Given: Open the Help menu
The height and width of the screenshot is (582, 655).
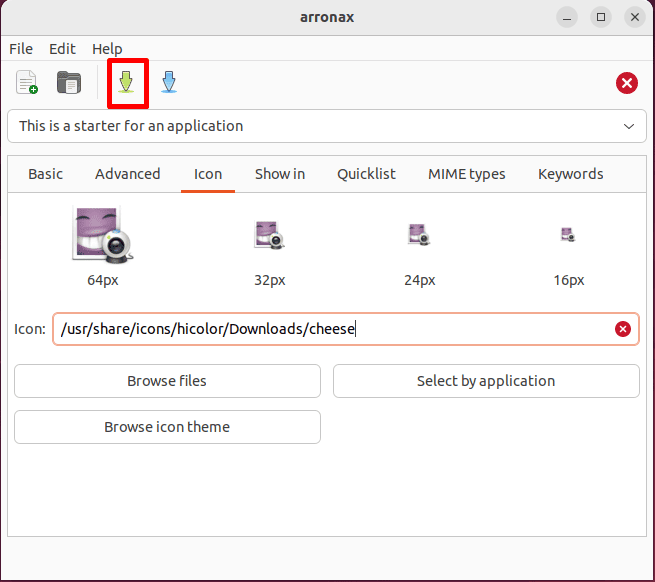Looking at the screenshot, I should [x=107, y=49].
